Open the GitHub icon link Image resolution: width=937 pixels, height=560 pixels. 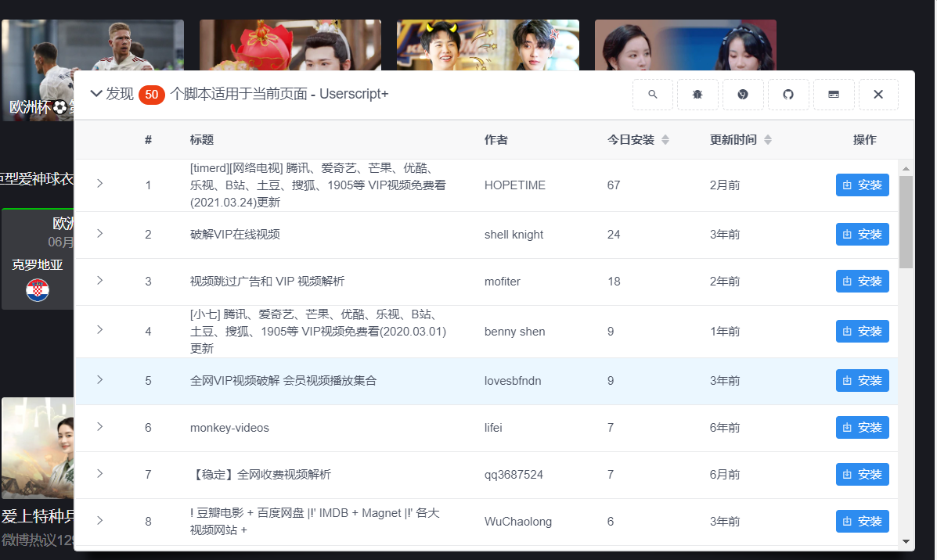coord(788,95)
